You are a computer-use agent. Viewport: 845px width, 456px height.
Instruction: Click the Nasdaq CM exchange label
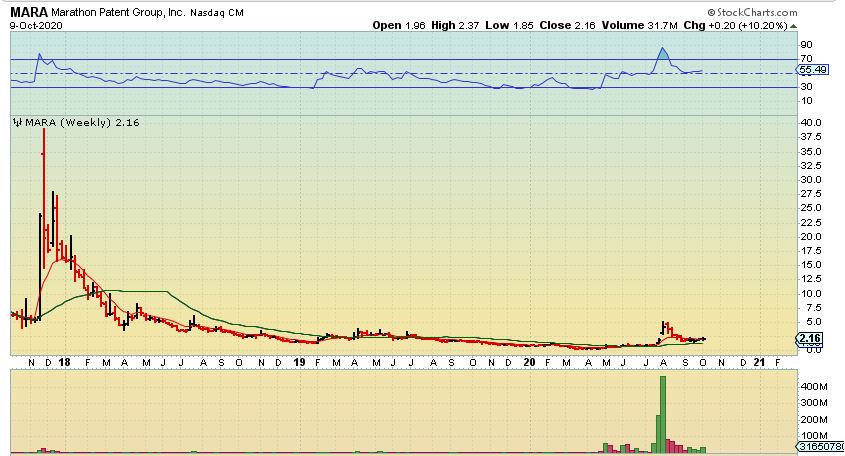click(x=217, y=12)
